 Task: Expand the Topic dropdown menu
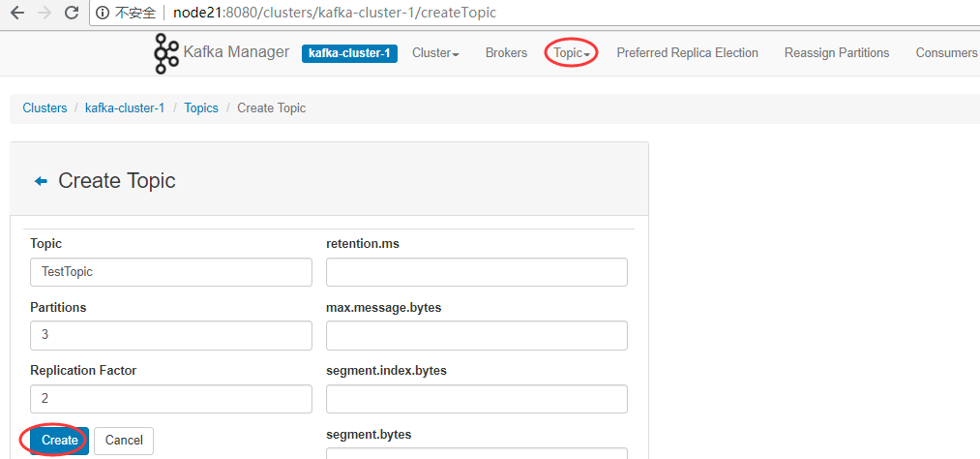571,53
